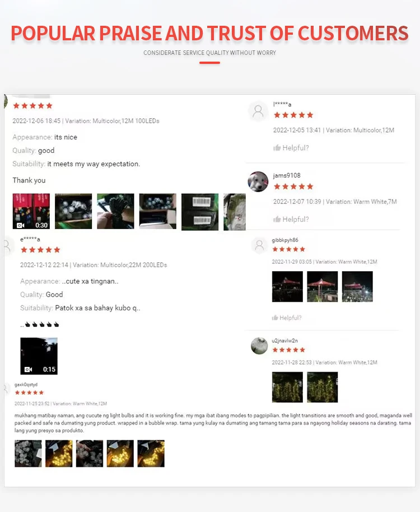Click username gibbkpyh86
Viewport: 420px width, 512px height.
click(x=285, y=240)
